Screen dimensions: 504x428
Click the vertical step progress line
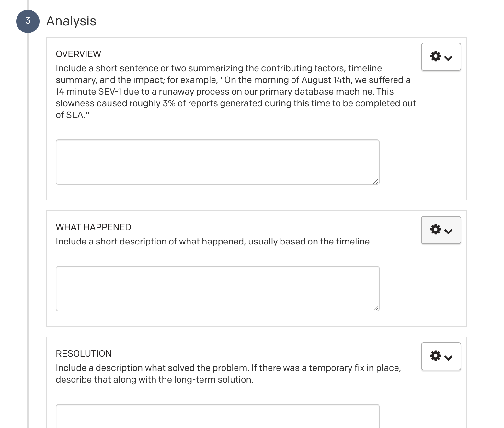(x=28, y=227)
